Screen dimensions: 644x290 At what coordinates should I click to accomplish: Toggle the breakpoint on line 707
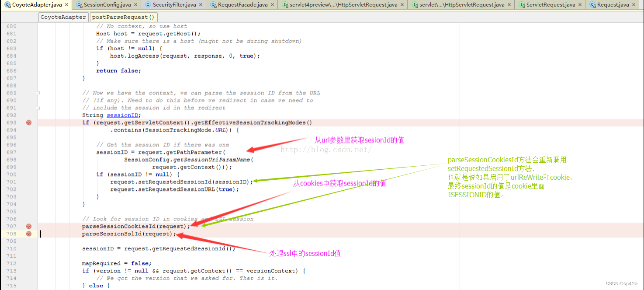29,226
